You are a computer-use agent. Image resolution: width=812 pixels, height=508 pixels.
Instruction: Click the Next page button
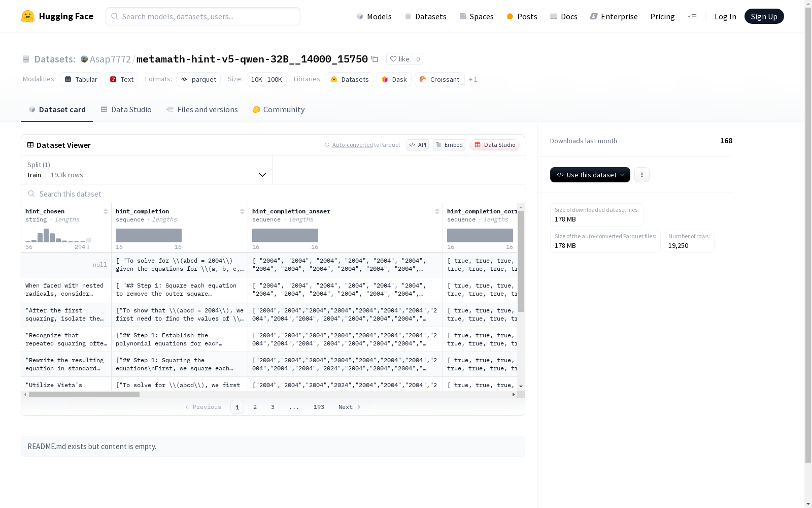pos(350,407)
